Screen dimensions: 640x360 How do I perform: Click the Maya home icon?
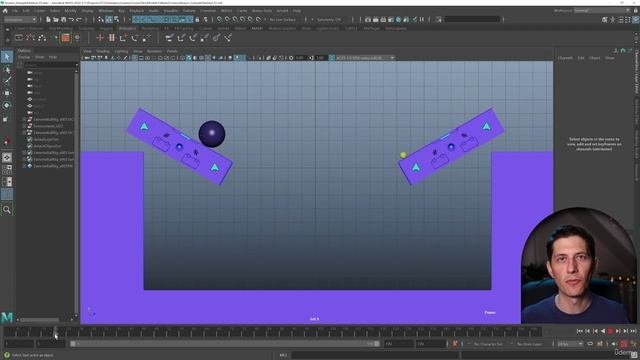pos(5,11)
